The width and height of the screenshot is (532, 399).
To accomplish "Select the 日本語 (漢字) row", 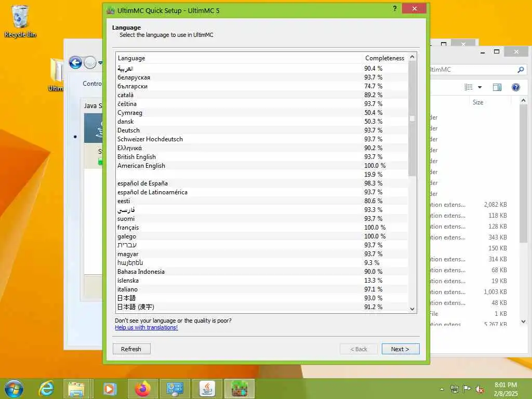I will pyautogui.click(x=262, y=307).
